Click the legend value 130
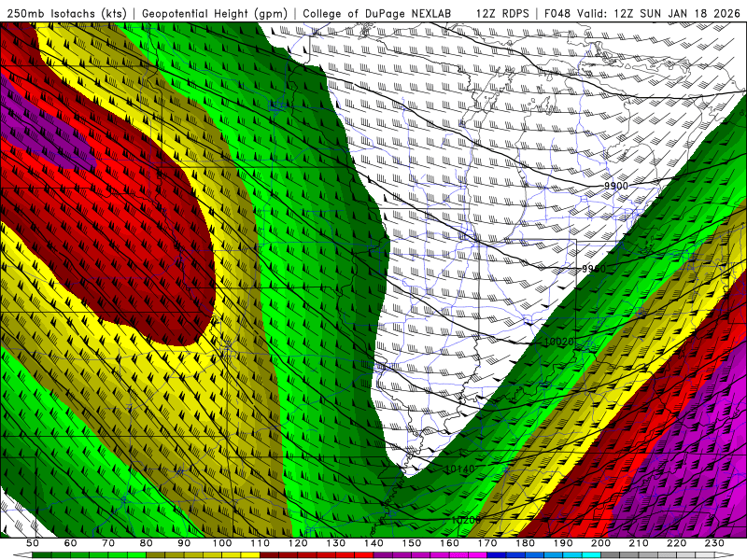 click(336, 543)
